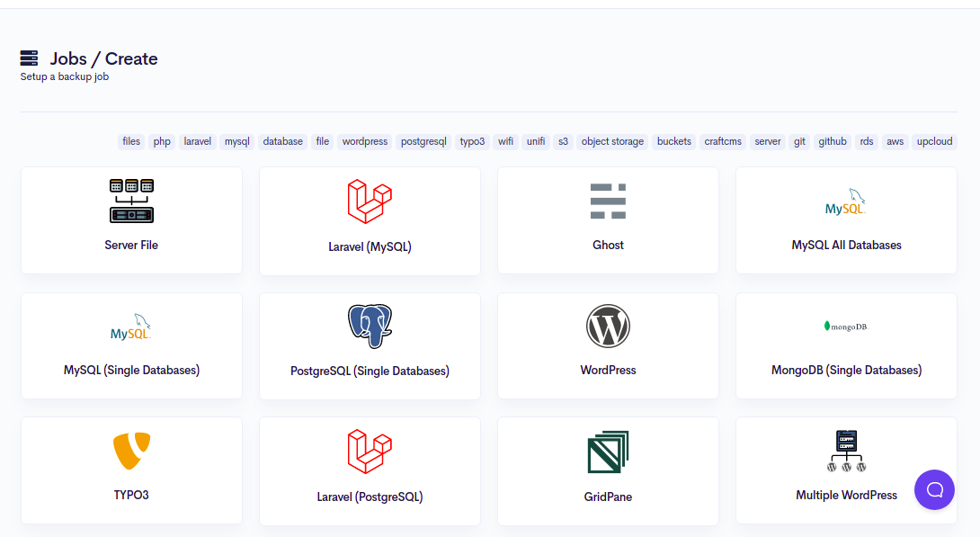Image resolution: width=980 pixels, height=537 pixels.
Task: Filter by the object storage tag
Action: (x=612, y=141)
